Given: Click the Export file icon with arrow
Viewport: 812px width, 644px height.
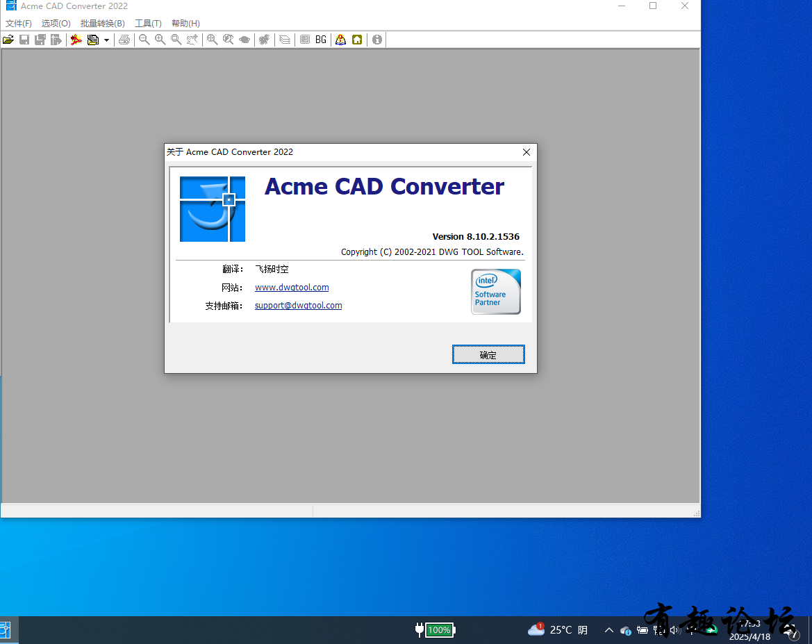Looking at the screenshot, I should (56, 40).
